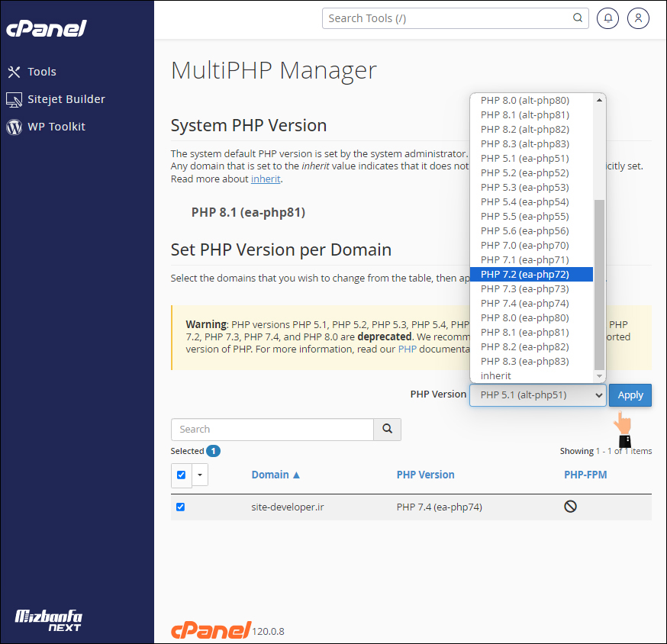Open WP Toolkit WordPress icon
This screenshot has height=644, width=667.
[14, 127]
